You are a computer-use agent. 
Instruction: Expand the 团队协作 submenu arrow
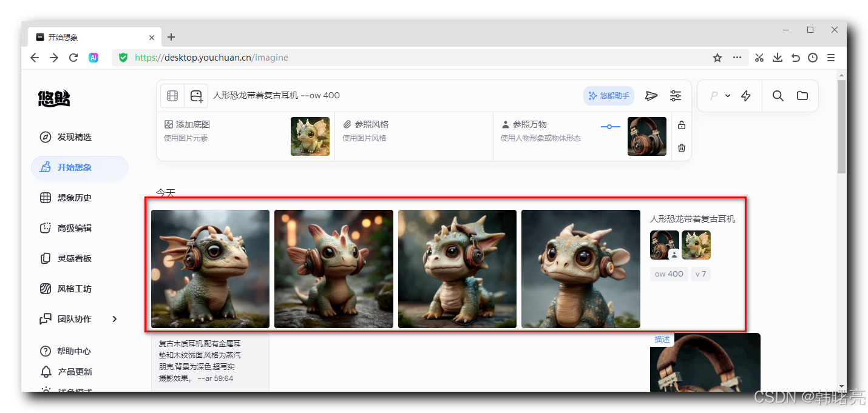tap(115, 319)
